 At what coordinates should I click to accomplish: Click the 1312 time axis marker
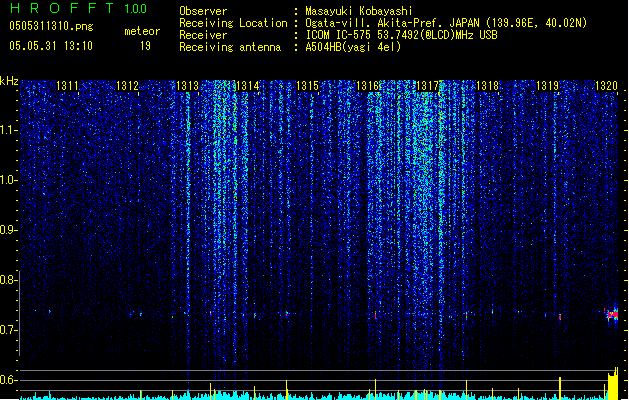click(127, 85)
